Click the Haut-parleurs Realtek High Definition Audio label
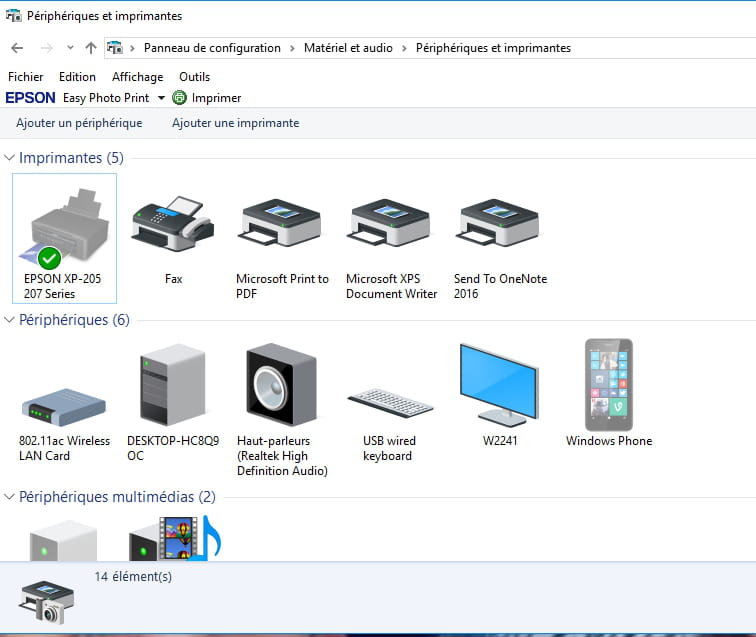Image resolution: width=756 pixels, height=637 pixels. (282, 456)
